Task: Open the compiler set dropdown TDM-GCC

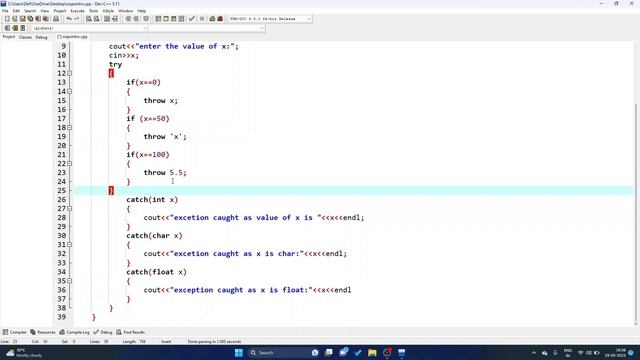Action: coord(270,19)
